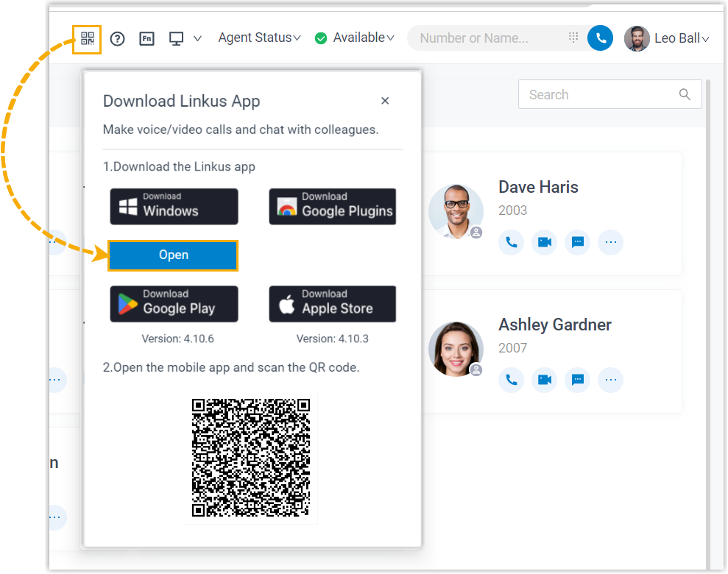728x574 pixels.
Task: Open chat with Ashley Gardner
Action: coord(578,380)
